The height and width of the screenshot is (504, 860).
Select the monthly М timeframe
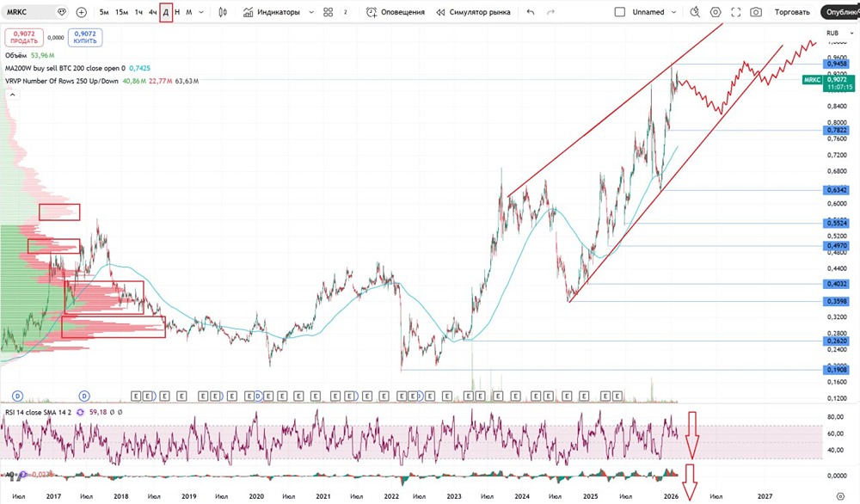pos(188,12)
